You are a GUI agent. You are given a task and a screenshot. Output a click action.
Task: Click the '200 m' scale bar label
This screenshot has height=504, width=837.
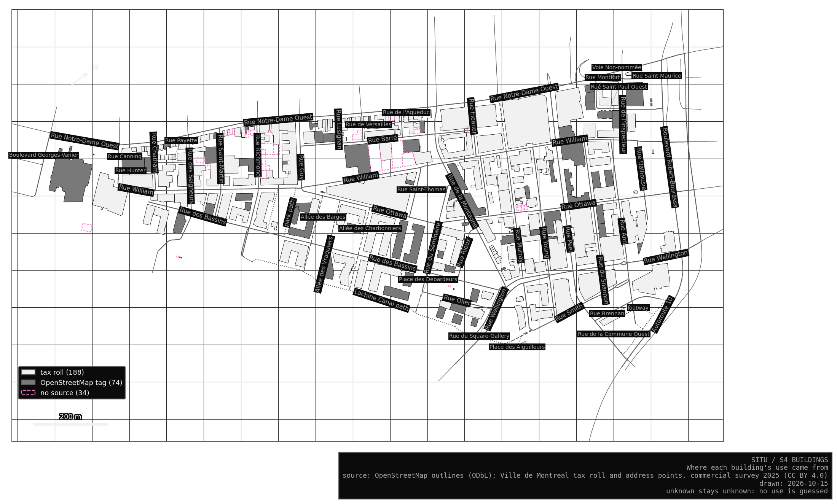[70, 417]
